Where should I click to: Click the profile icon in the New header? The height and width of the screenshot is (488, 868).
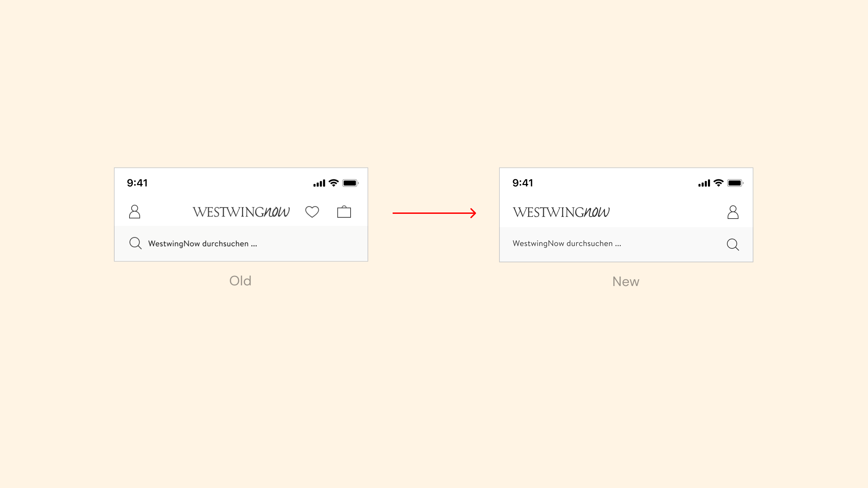point(733,212)
